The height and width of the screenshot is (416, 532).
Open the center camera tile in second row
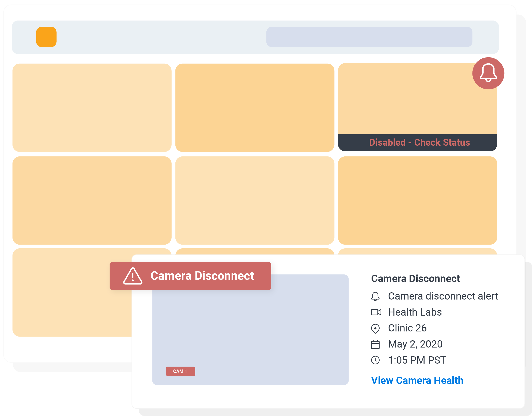point(255,200)
